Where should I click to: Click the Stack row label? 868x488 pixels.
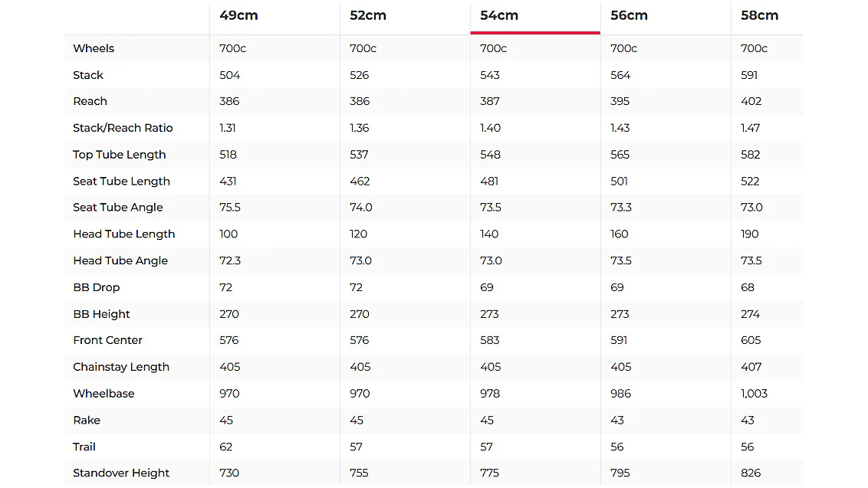point(88,75)
